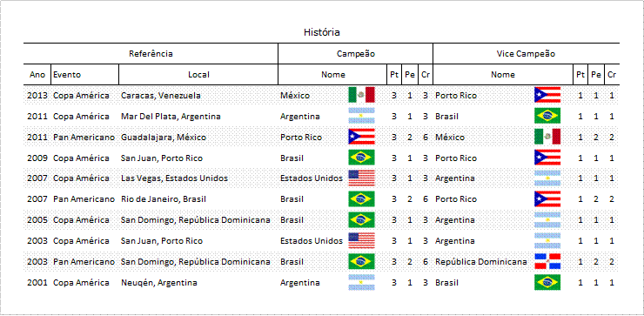Select the Referência column group header
Viewport: 644px width, 316px height.
[151, 54]
